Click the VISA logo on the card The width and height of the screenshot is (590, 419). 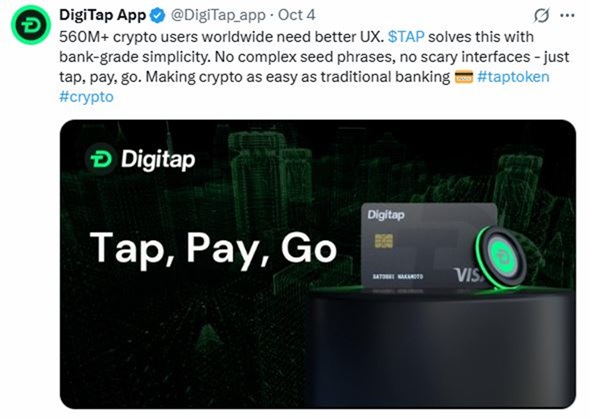pos(469,275)
